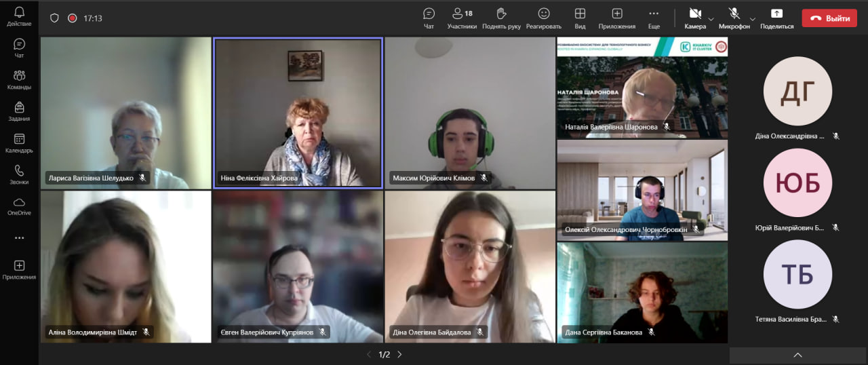The image size is (868, 365).
Task: Share screen (Поделиться)
Action: [x=777, y=18]
